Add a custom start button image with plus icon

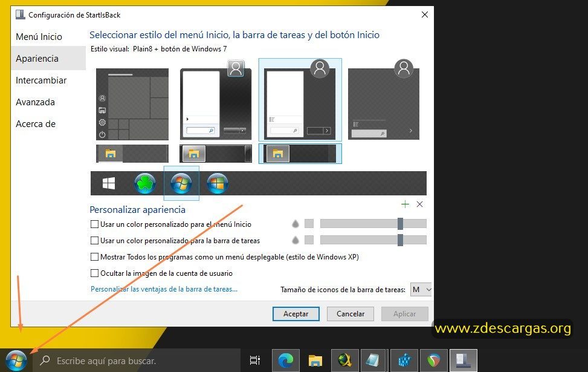pyautogui.click(x=405, y=204)
